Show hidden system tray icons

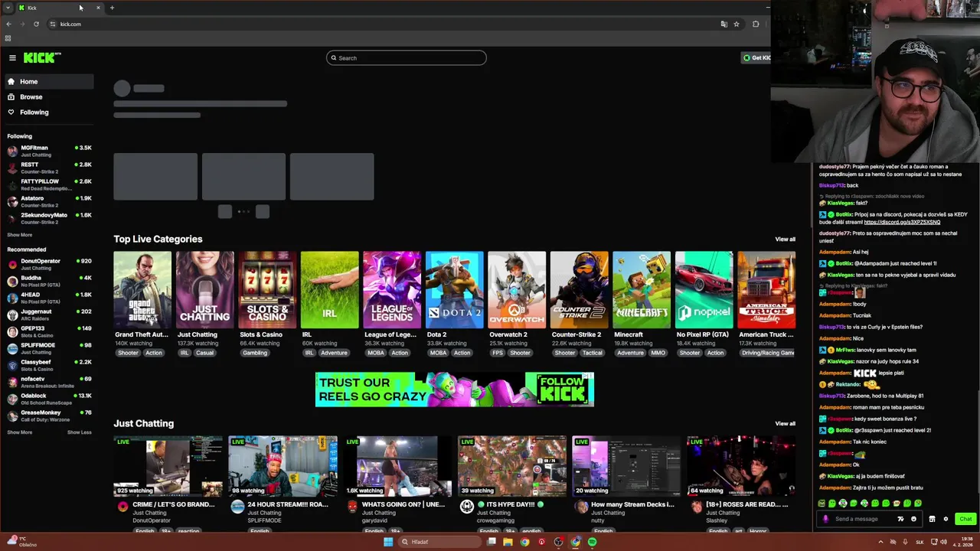pos(880,542)
